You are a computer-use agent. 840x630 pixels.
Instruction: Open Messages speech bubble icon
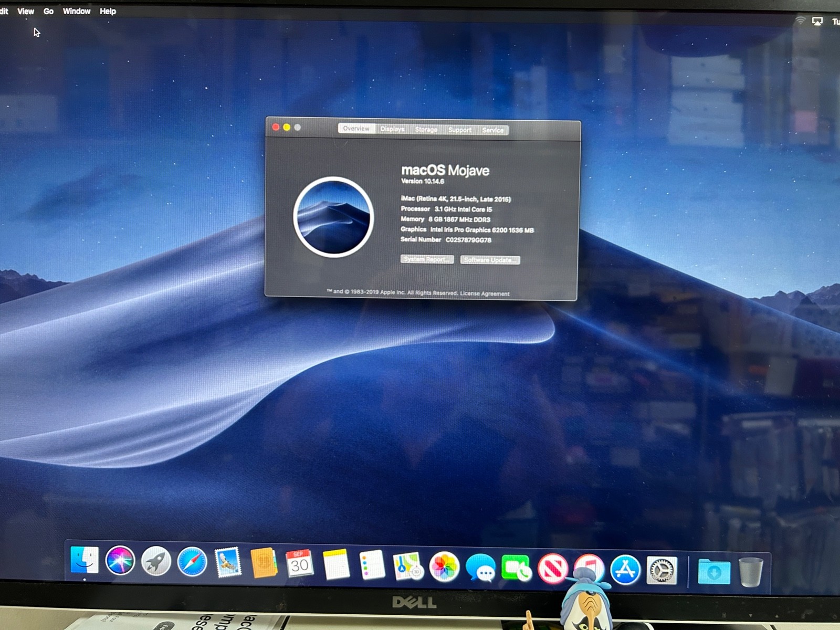coord(480,568)
